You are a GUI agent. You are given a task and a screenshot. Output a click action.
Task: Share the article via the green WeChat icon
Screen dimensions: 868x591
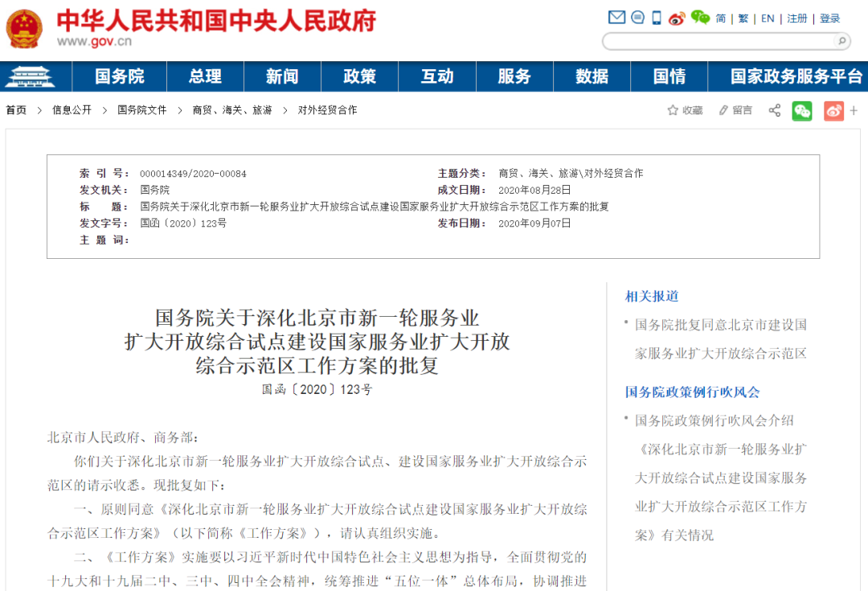[x=802, y=110]
